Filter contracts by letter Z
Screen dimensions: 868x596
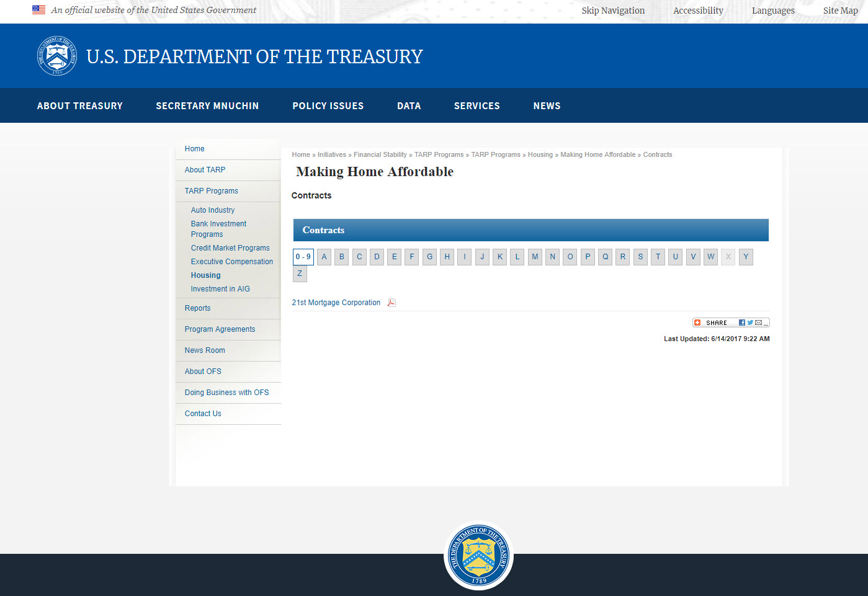point(300,274)
